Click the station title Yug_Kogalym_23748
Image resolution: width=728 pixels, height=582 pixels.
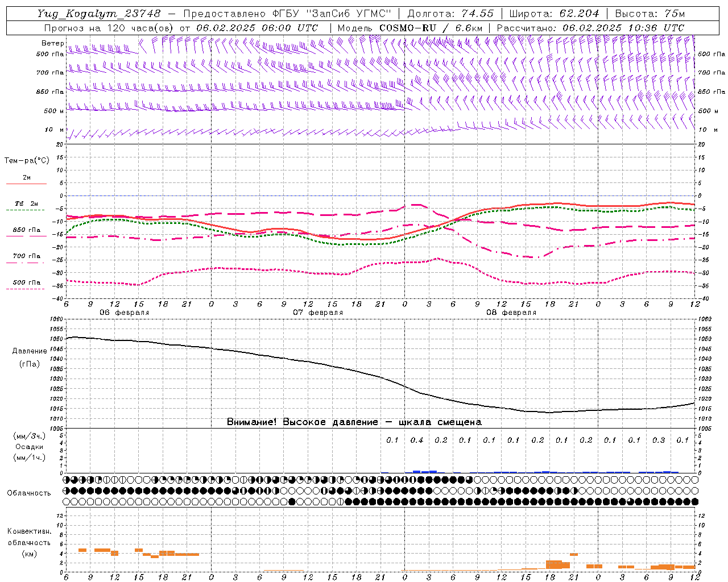tap(99, 13)
